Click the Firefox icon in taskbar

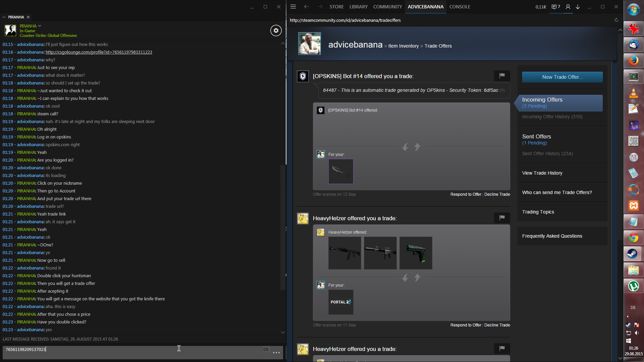633,61
